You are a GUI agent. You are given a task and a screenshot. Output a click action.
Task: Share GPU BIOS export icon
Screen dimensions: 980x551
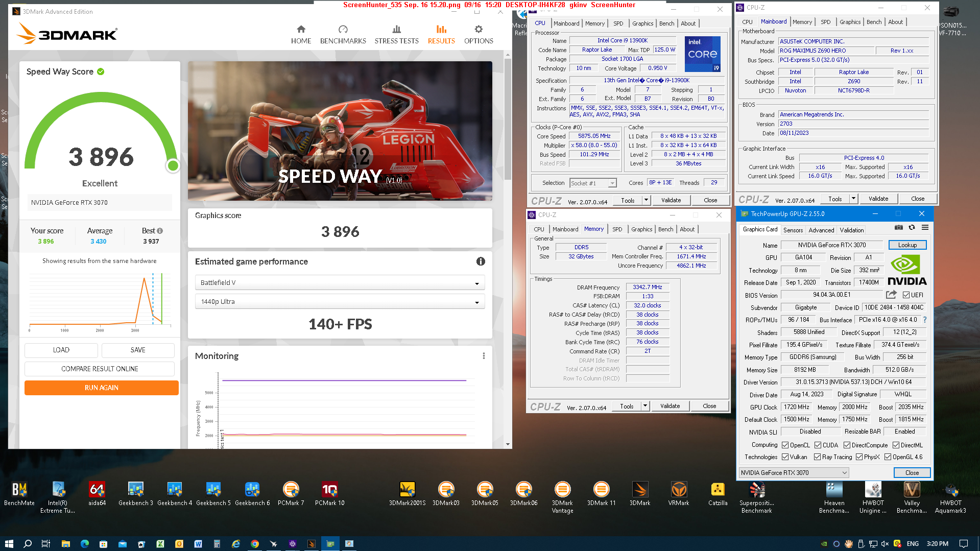(x=891, y=295)
